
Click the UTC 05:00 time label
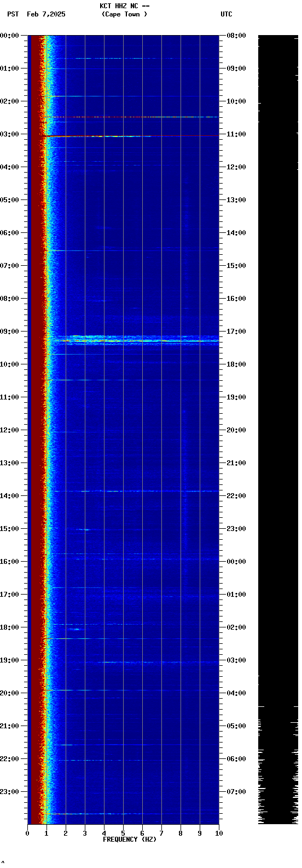pyautogui.click(x=236, y=726)
